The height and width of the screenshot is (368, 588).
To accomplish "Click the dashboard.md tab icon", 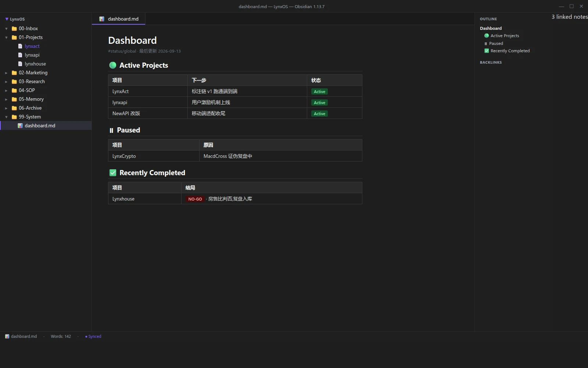I will [102, 19].
